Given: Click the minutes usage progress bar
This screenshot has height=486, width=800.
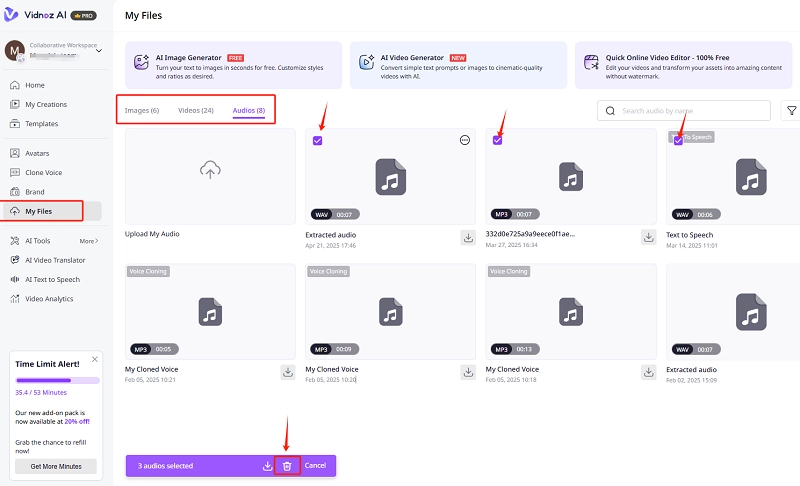Looking at the screenshot, I should coord(57,380).
